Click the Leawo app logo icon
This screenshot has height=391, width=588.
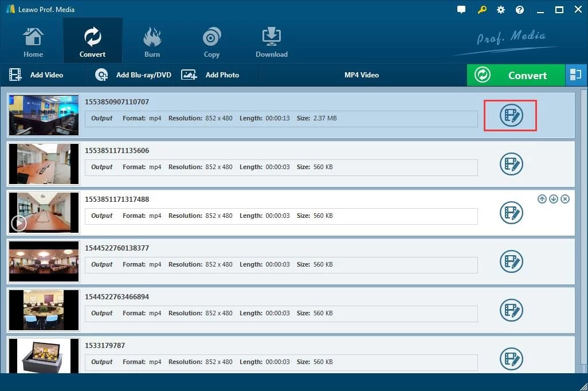[10, 9]
